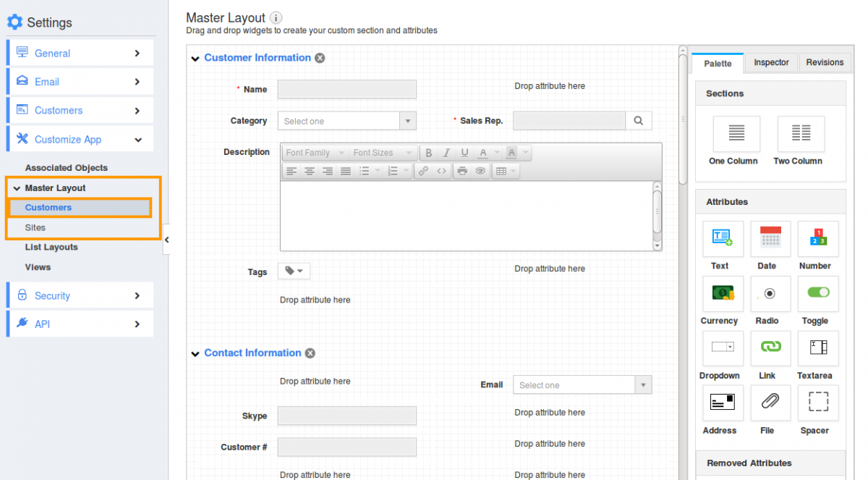Pick the Date attribute calendar icon
The image size is (868, 480).
click(770, 238)
